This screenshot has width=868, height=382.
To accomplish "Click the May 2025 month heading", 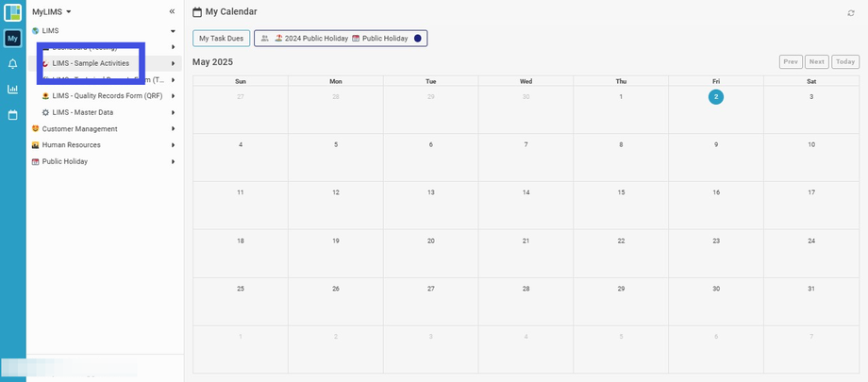I will click(x=212, y=61).
